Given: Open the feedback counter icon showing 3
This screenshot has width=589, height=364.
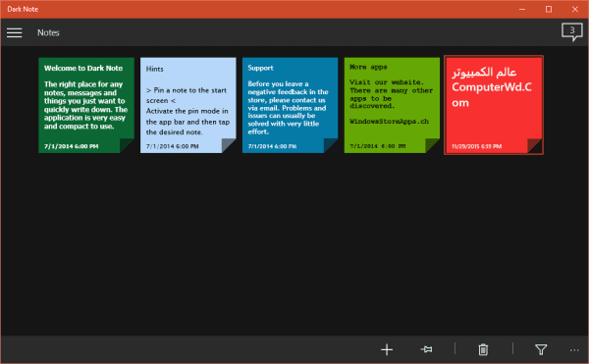Looking at the screenshot, I should 571,32.
